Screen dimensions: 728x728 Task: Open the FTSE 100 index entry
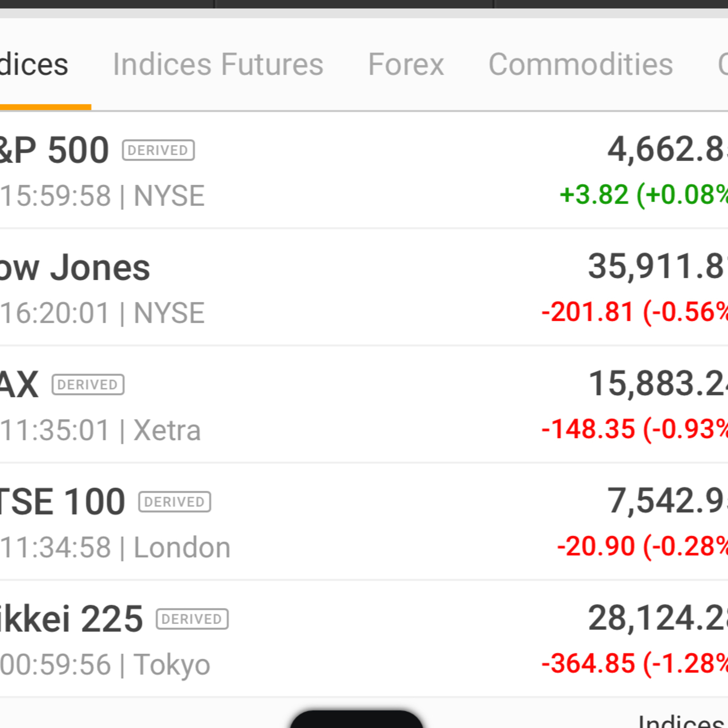coord(62,502)
